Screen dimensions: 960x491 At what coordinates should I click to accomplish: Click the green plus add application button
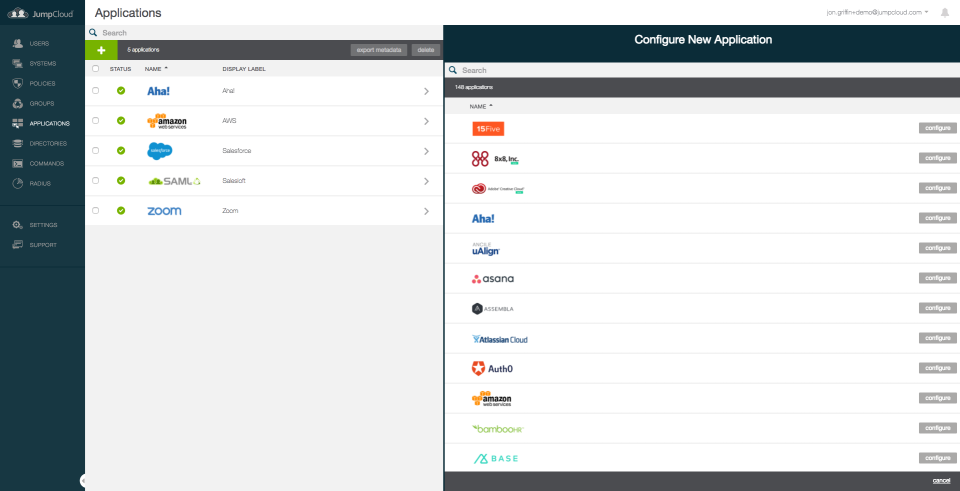101,50
